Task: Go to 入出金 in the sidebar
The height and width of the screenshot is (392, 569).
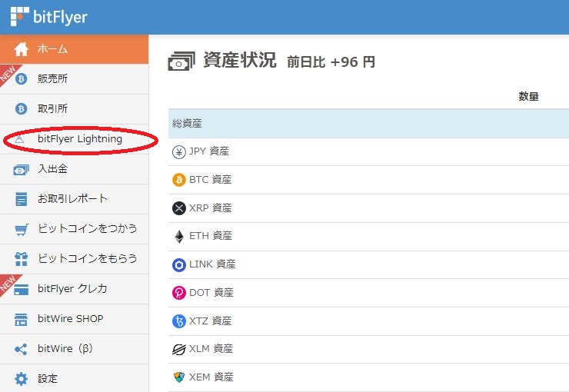Action: tap(74, 169)
